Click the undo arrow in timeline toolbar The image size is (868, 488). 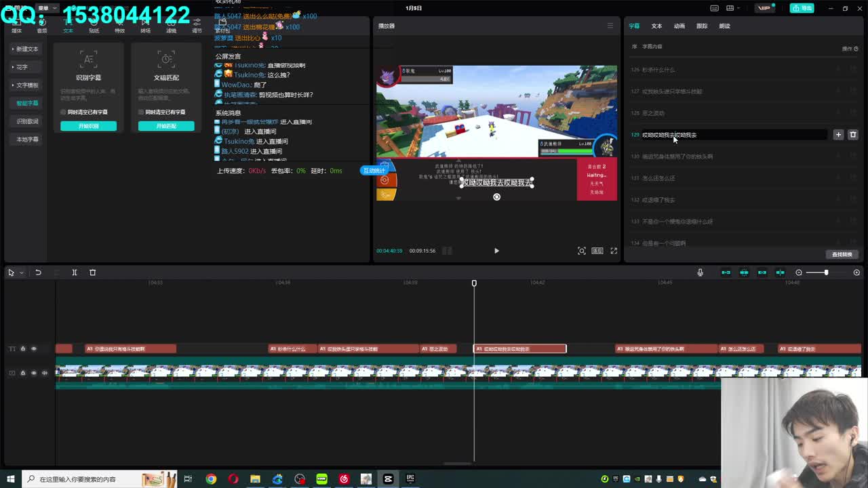tap(39, 272)
